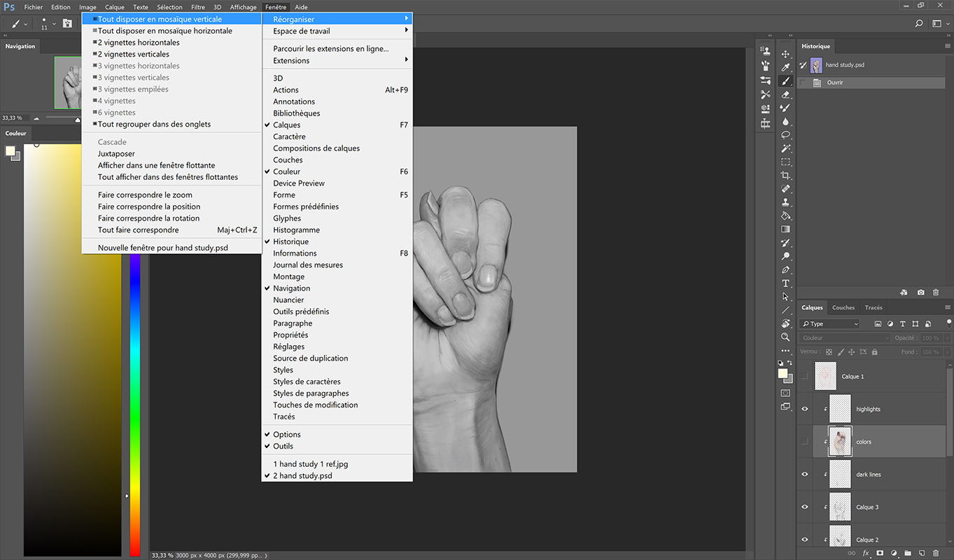Screen dimensions: 954x560
Task: Create snapshot with History camera icon
Action: tap(920, 293)
